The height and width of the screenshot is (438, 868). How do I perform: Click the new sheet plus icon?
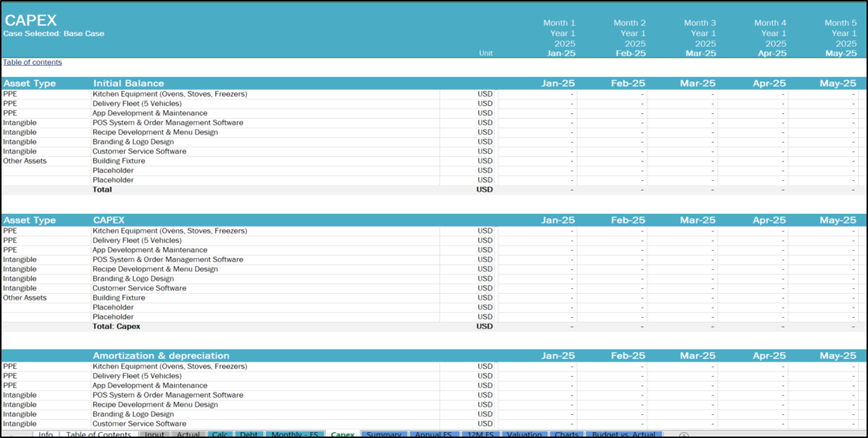(683, 434)
